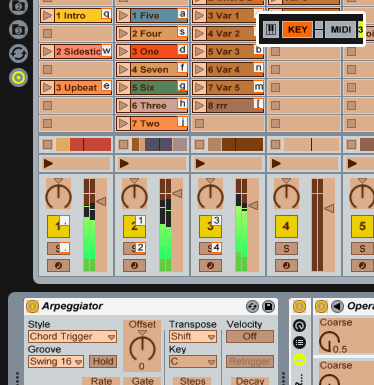The height and width of the screenshot is (385, 374).
Task: Click the Arpeggiator hot-swap preset icon
Action: coord(252,306)
